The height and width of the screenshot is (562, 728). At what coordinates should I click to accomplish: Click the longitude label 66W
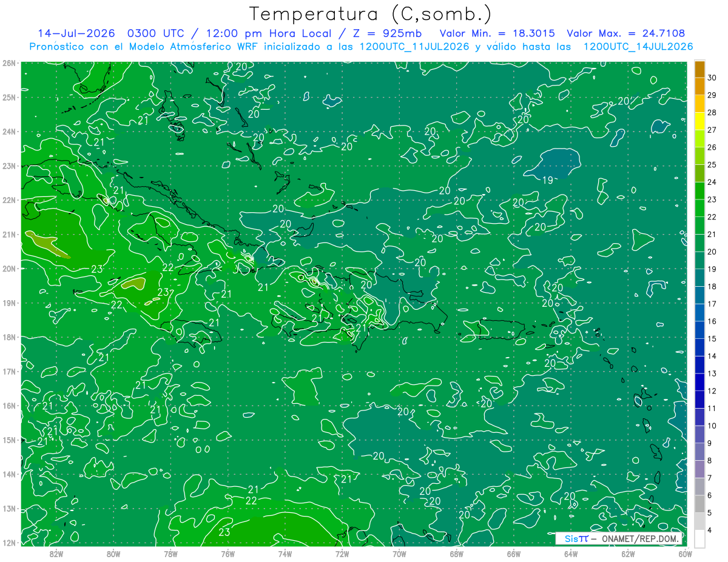coord(514,554)
